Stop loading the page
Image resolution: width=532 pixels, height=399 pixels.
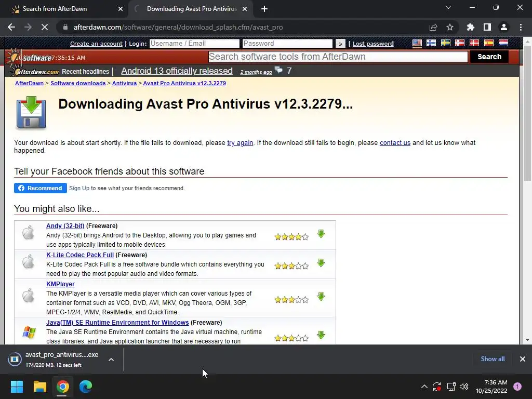(45, 27)
